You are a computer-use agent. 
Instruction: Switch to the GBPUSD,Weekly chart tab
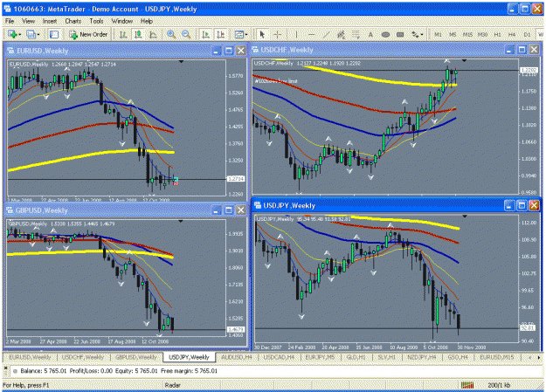(x=136, y=357)
